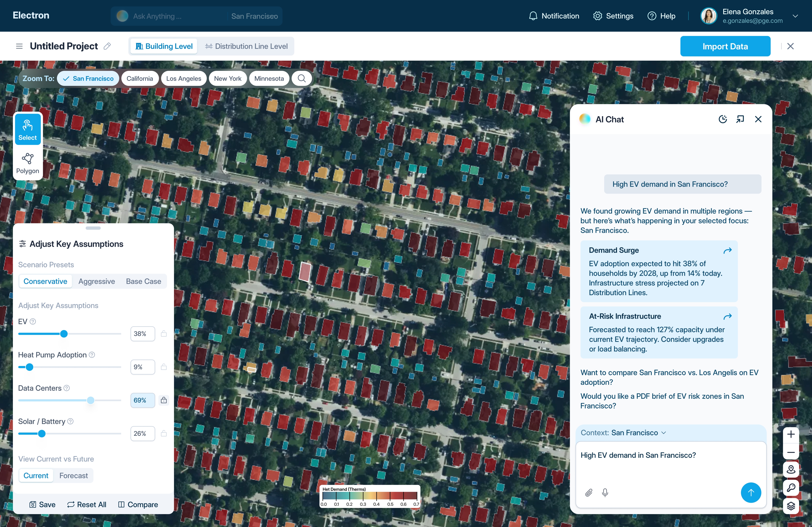Click the PDF brief suggestion
Viewport: 812px width, 527px height.
coord(662,401)
